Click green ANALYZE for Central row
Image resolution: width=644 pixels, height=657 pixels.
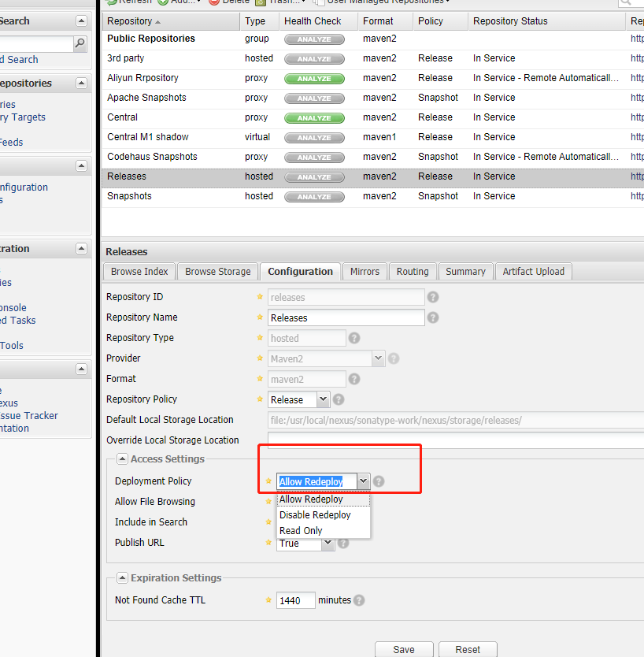tap(314, 118)
